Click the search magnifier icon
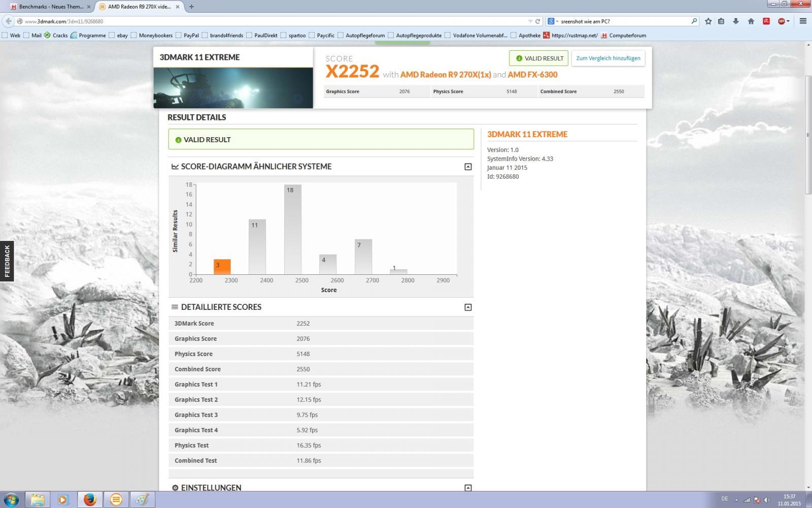This screenshot has height=508, width=812. point(694,21)
